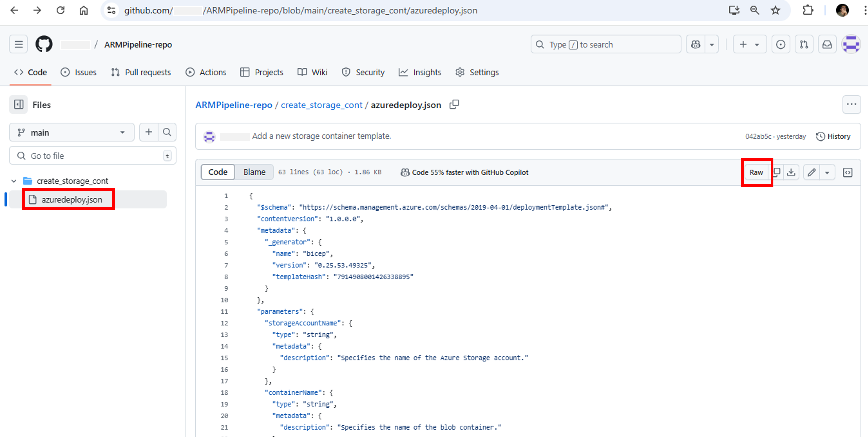
Task: Open the Actions tab
Action: (206, 72)
